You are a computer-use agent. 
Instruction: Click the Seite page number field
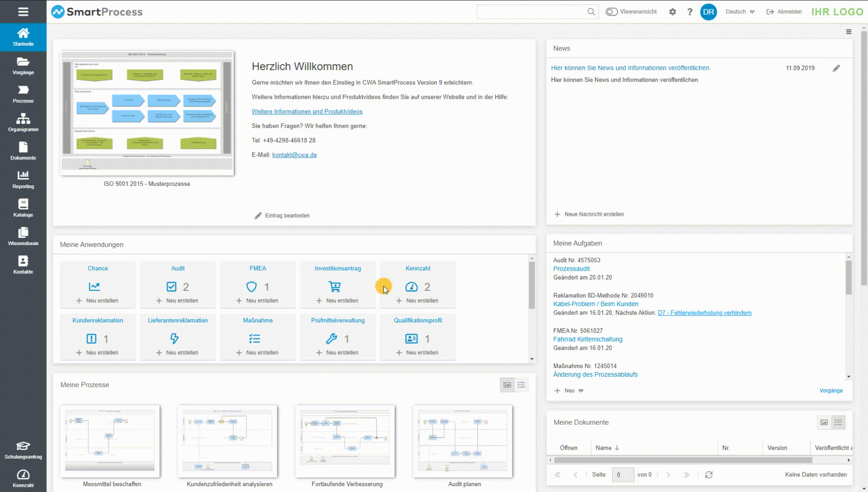point(623,475)
